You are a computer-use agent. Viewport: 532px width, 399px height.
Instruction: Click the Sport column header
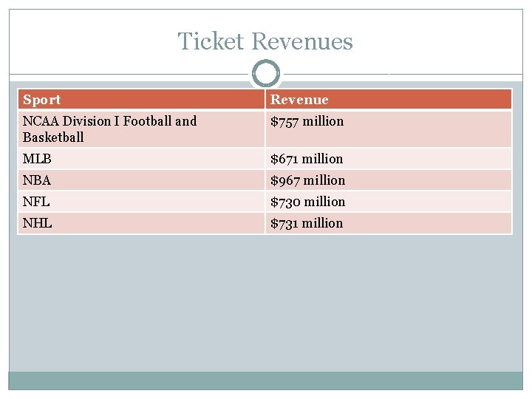(x=42, y=100)
